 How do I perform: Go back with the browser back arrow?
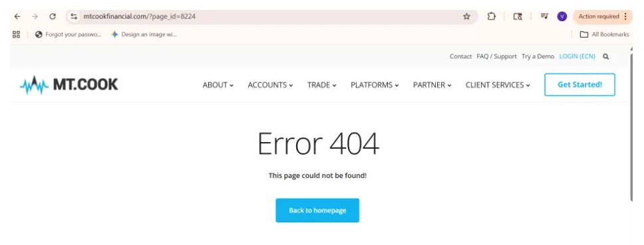point(17,17)
